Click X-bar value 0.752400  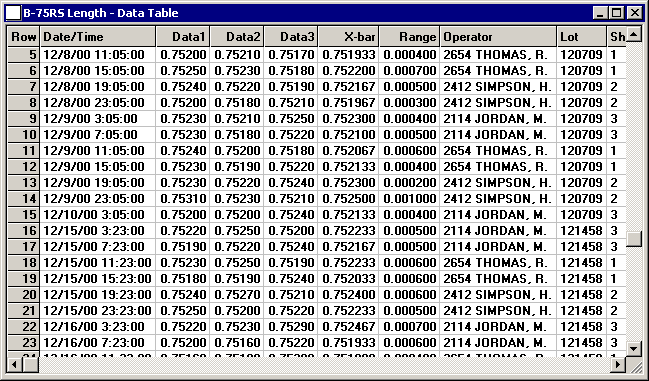pyautogui.click(x=349, y=295)
